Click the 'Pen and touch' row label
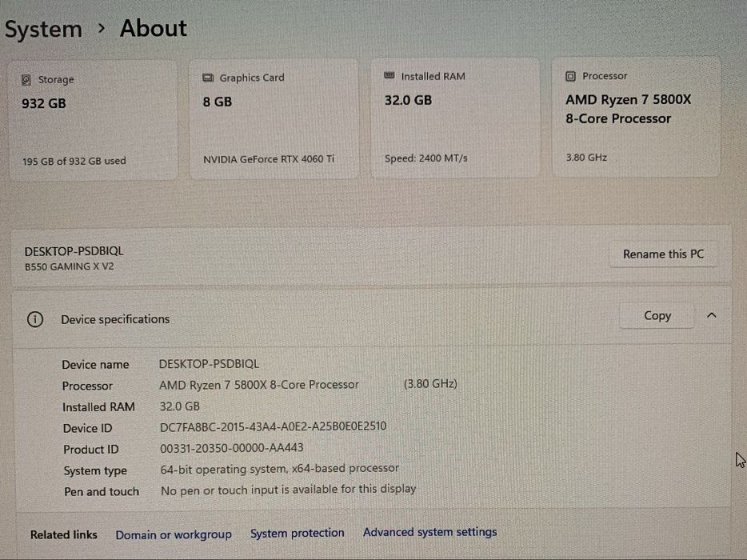This screenshot has width=747, height=560. (x=102, y=491)
